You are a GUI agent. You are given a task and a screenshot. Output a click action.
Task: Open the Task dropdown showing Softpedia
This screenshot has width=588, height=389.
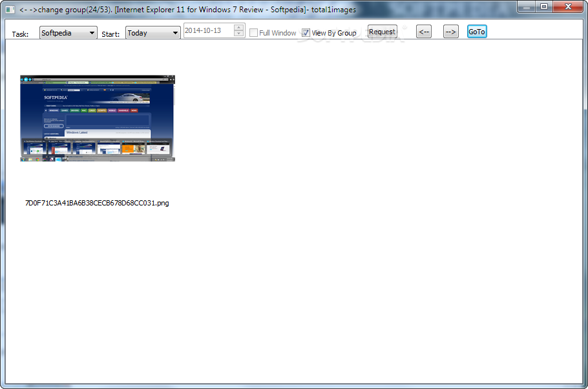pos(68,33)
